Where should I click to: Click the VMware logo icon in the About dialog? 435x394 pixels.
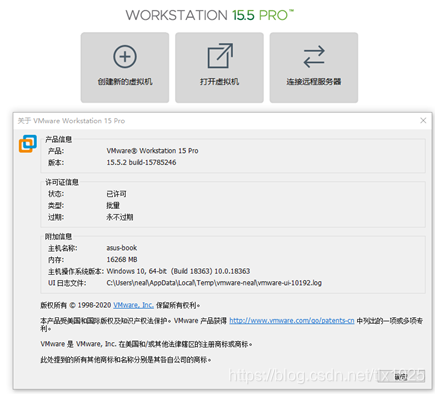[x=28, y=144]
